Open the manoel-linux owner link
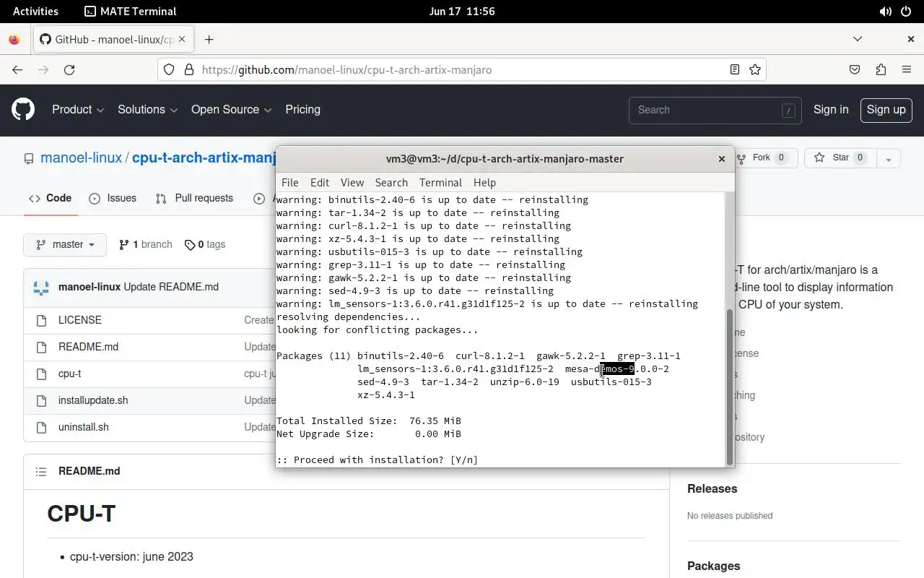924x578 pixels. [81, 158]
